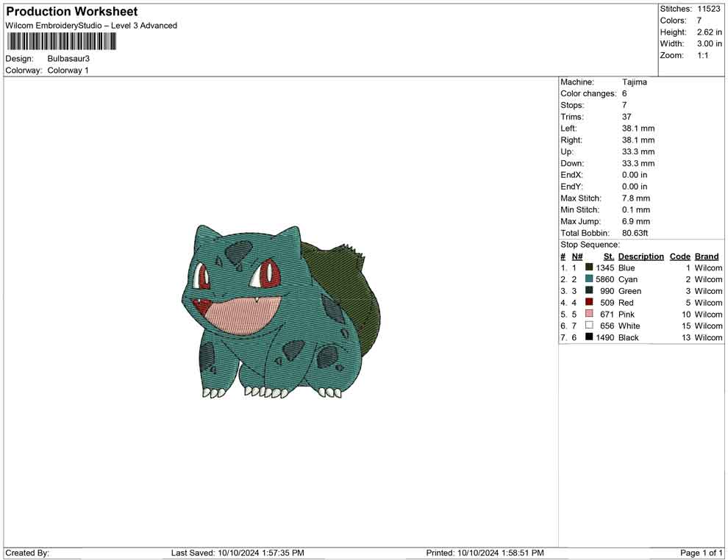Screen dimensions: 728x560
Task: Click the 'St.' column header
Action: [x=609, y=256]
